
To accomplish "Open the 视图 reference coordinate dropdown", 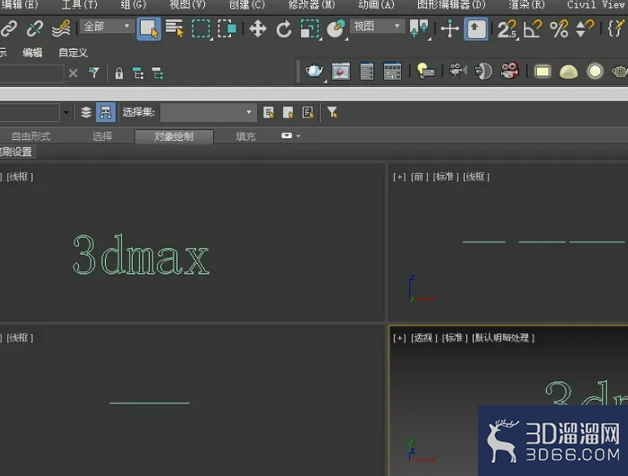I will pyautogui.click(x=376, y=26).
